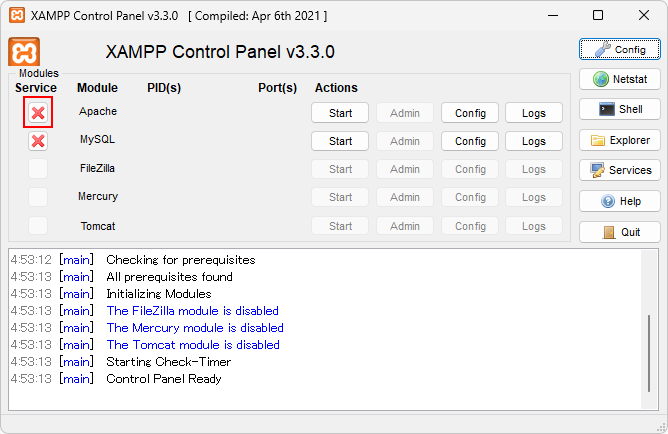668x434 pixels.
Task: Click the title bar XAMPP icon
Action: pos(16,16)
